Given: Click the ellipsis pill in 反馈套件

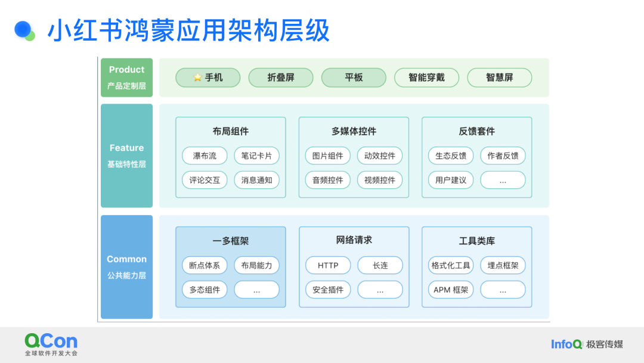Looking at the screenshot, I should (x=503, y=180).
